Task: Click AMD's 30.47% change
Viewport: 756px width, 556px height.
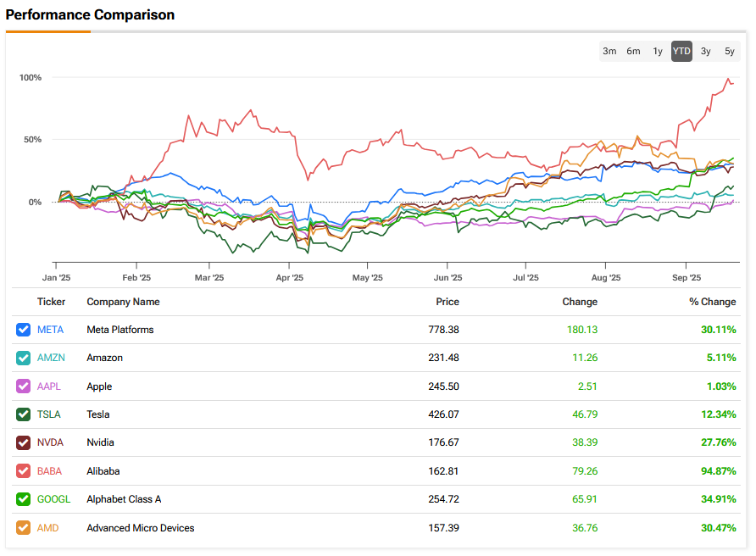Action: [x=719, y=528]
